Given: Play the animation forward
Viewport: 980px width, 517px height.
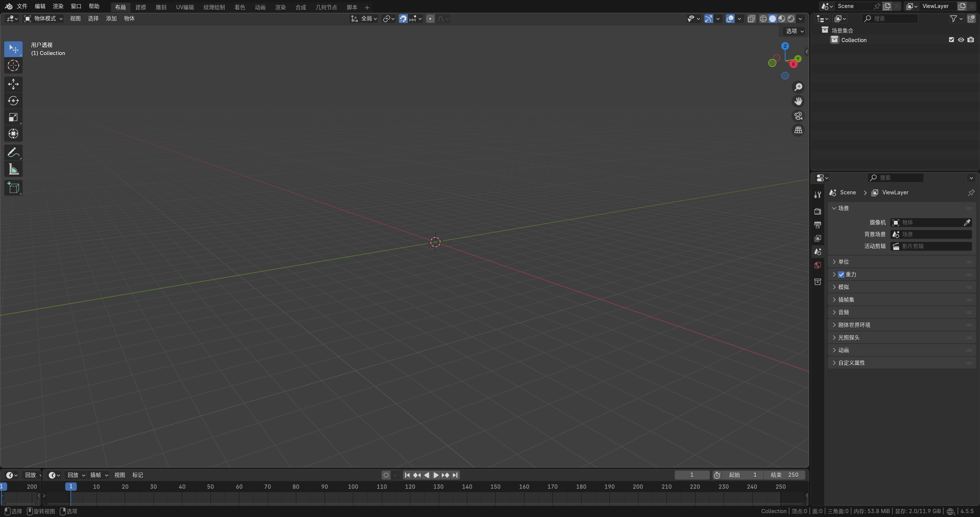Looking at the screenshot, I should 436,475.
